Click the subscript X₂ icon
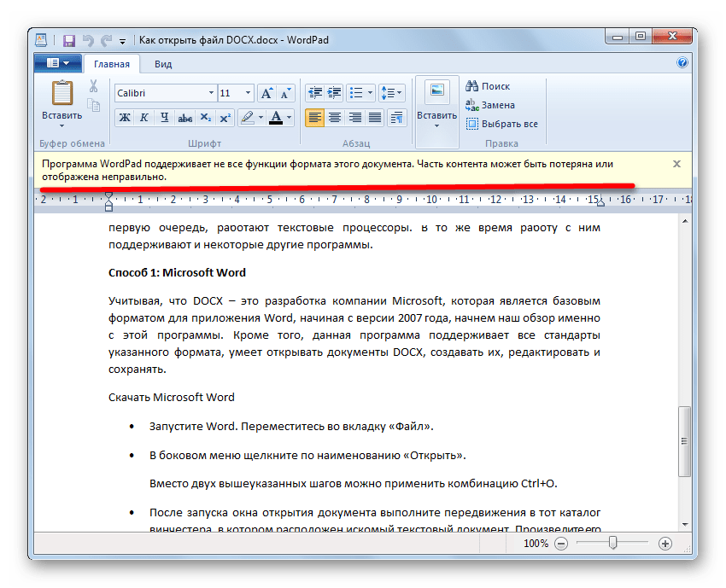 point(206,118)
